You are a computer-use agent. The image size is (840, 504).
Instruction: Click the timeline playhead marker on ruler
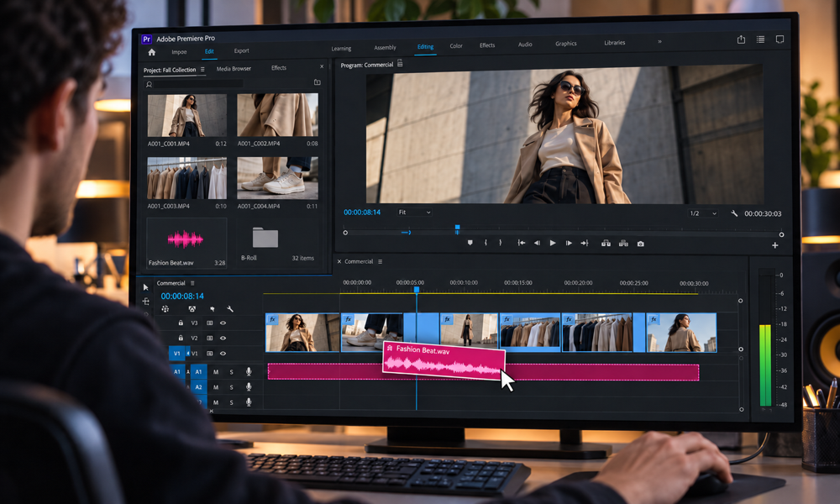[x=417, y=290]
